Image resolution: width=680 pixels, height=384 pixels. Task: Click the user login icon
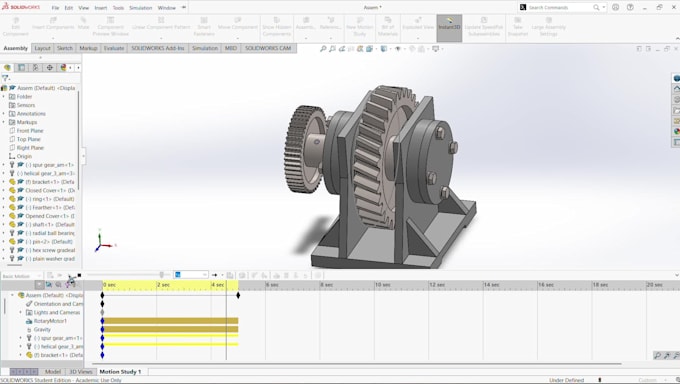coord(615,7)
